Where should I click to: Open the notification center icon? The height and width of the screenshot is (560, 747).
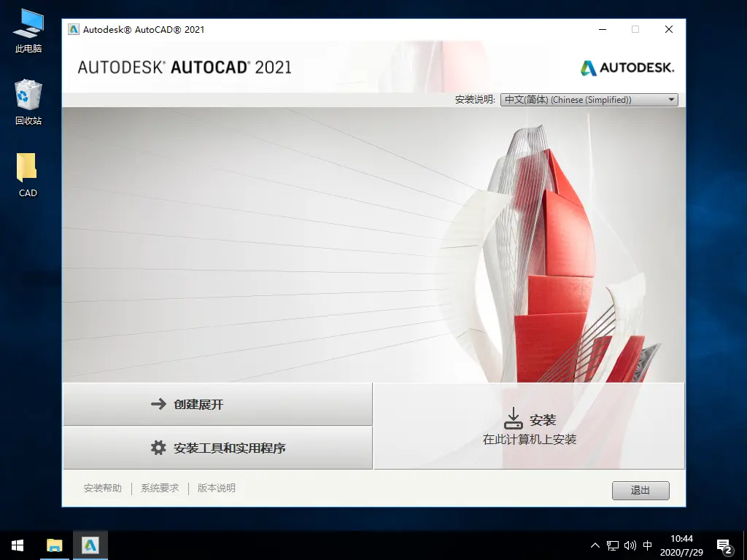pos(724,547)
